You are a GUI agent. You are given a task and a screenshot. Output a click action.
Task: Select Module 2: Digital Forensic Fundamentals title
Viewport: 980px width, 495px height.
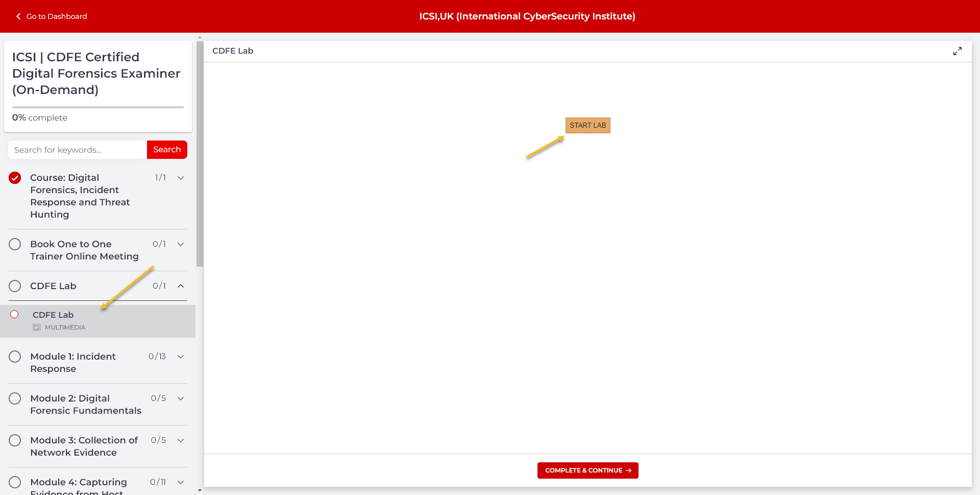click(x=86, y=405)
